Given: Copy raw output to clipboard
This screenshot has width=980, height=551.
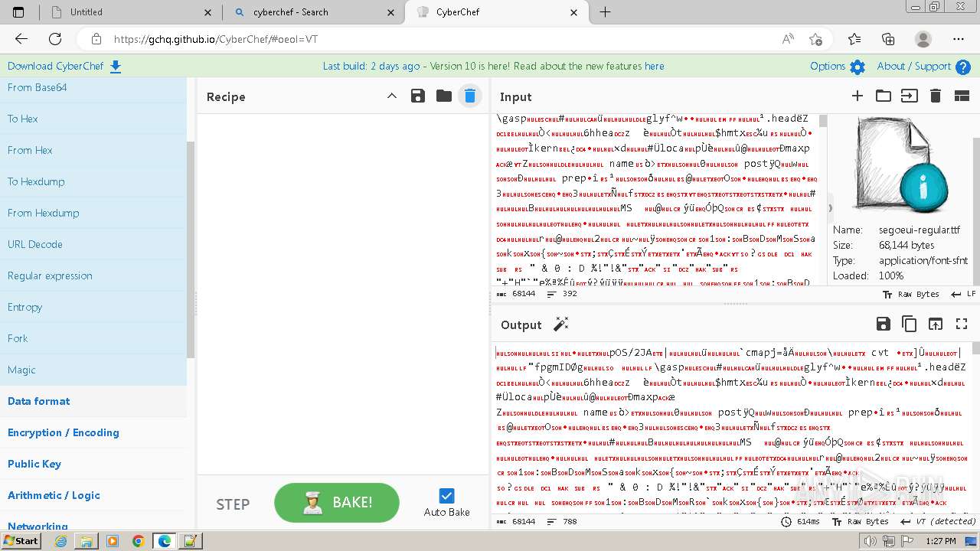Looking at the screenshot, I should 910,324.
